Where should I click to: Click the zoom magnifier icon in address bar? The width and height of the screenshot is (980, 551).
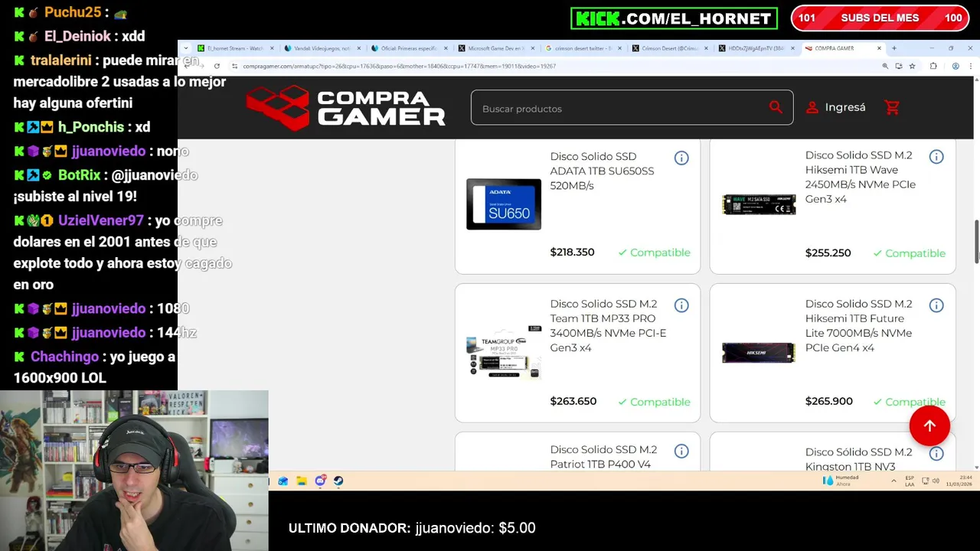tap(885, 67)
